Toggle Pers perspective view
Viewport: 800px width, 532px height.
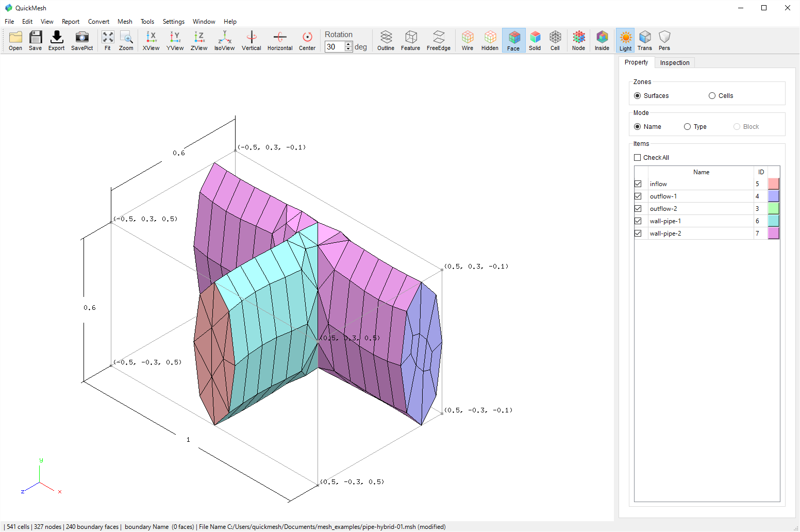(664, 41)
